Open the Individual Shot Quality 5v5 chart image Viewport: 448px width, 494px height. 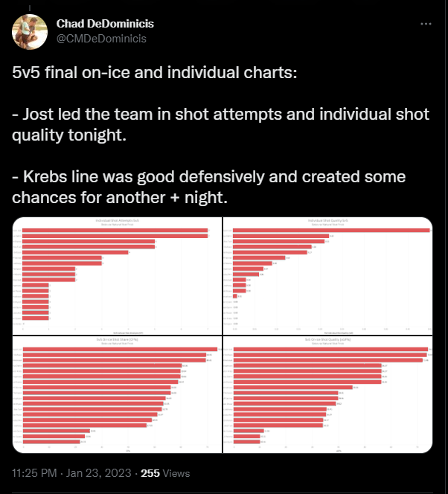click(x=327, y=276)
